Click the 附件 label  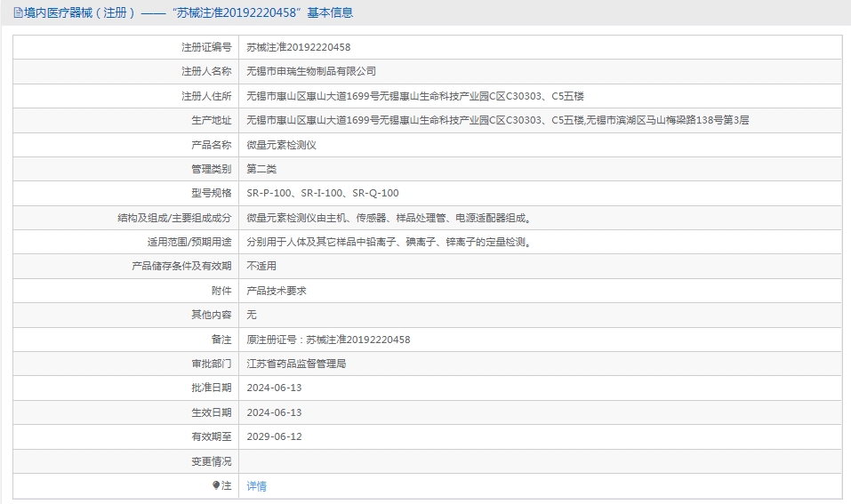point(221,291)
